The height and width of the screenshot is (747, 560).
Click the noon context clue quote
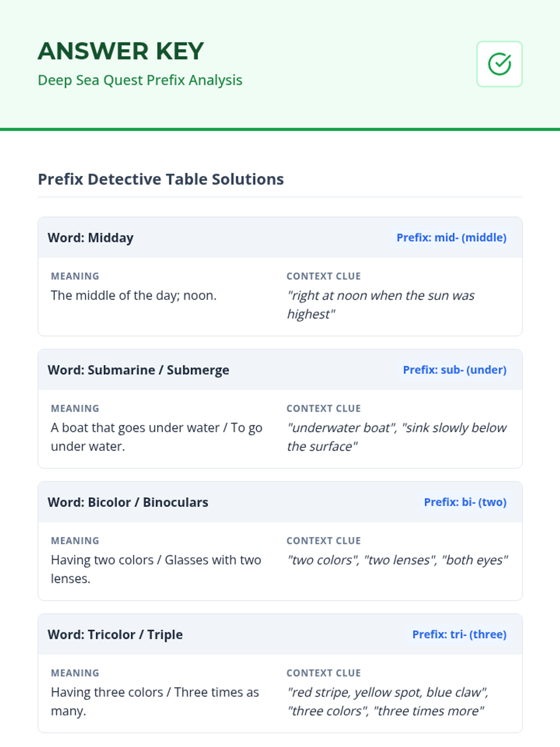tap(380, 304)
